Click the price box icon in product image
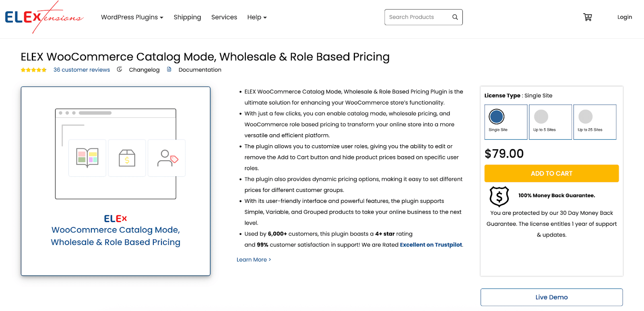The height and width of the screenshot is (311, 644). tap(127, 158)
